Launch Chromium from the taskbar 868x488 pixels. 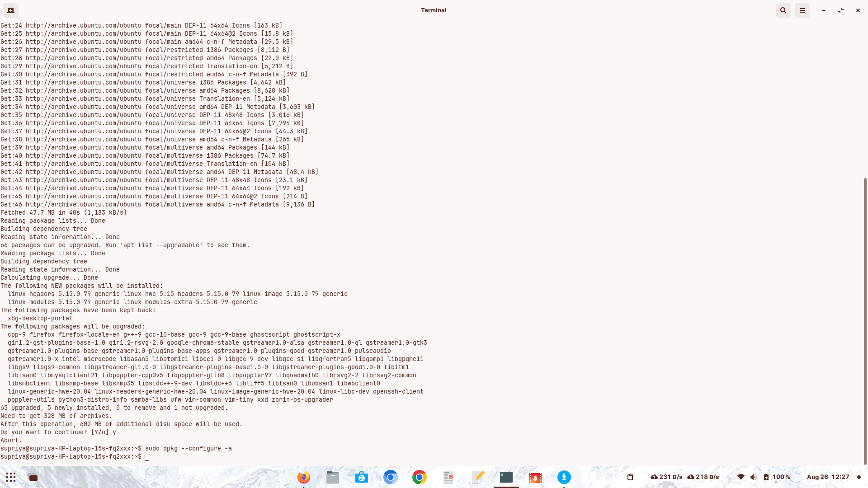pos(391,477)
